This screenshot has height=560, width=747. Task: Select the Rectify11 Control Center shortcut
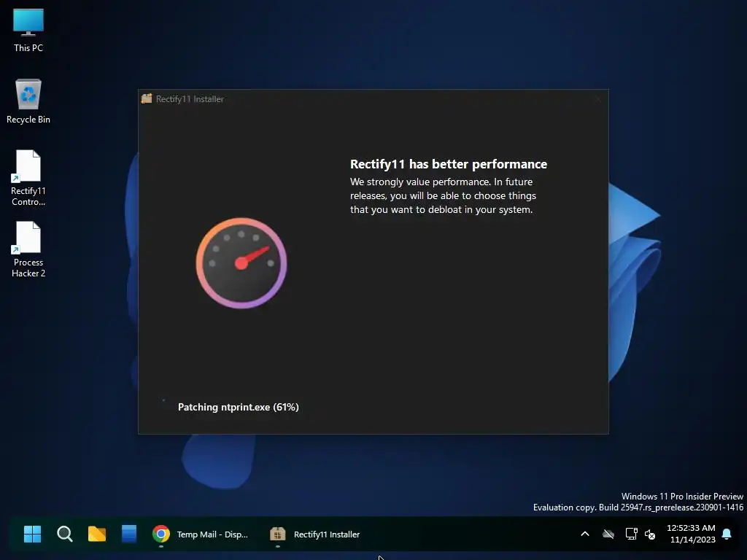click(28, 178)
